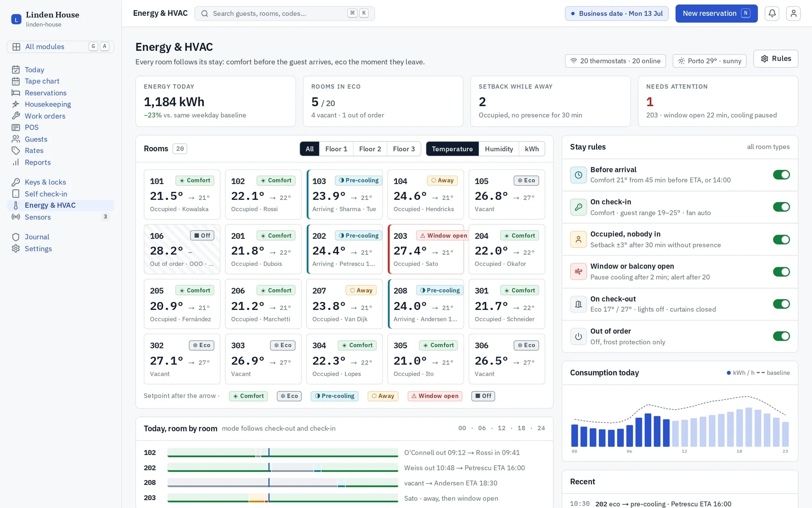Toggle the Out of order rule
This screenshot has height=508, width=812.
pos(781,336)
